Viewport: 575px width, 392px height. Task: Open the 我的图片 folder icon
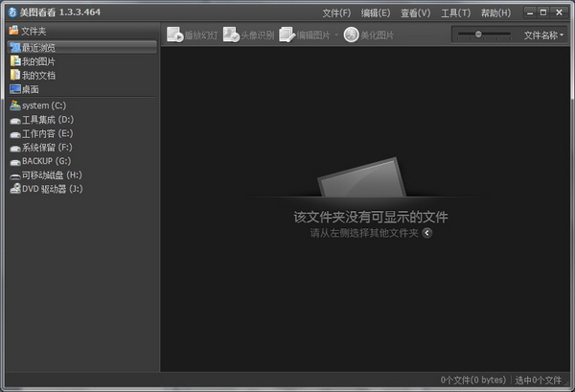pyautogui.click(x=15, y=61)
